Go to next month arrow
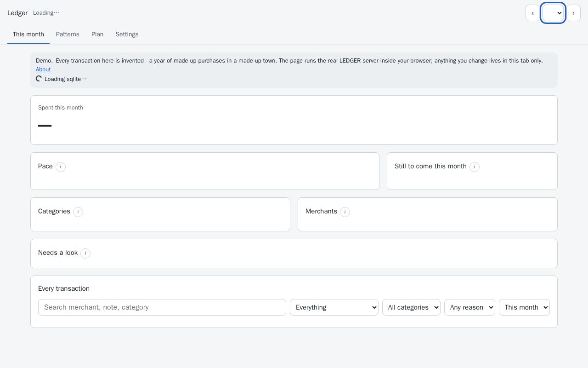Image resolution: width=588 pixels, height=368 pixels. [x=573, y=13]
